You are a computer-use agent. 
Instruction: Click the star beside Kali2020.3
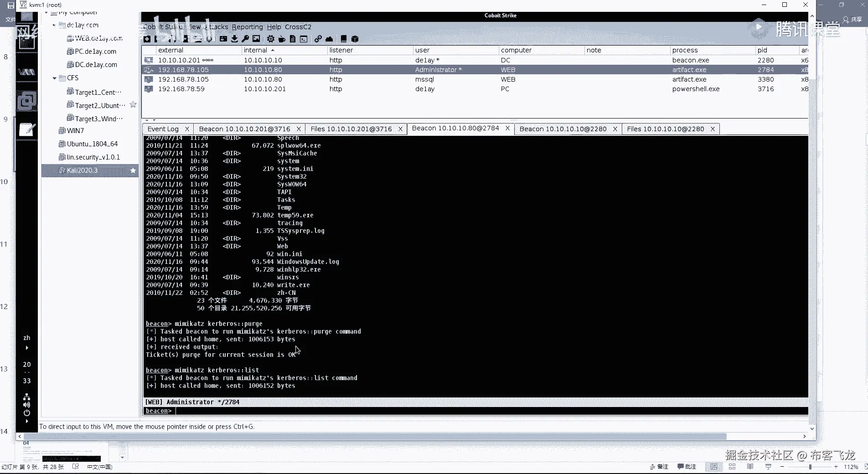click(133, 170)
